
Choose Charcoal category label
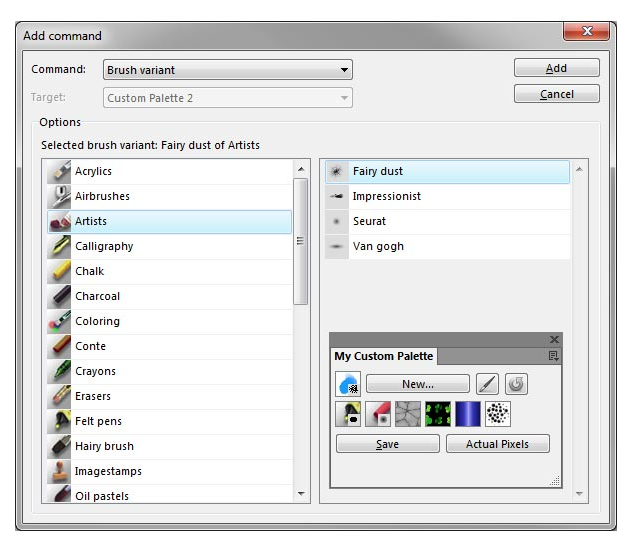point(97,296)
